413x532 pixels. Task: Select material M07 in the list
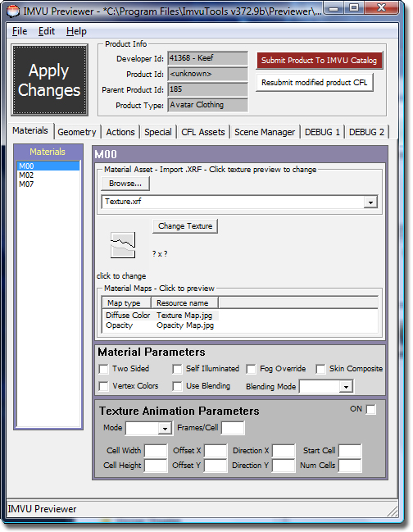[48, 184]
